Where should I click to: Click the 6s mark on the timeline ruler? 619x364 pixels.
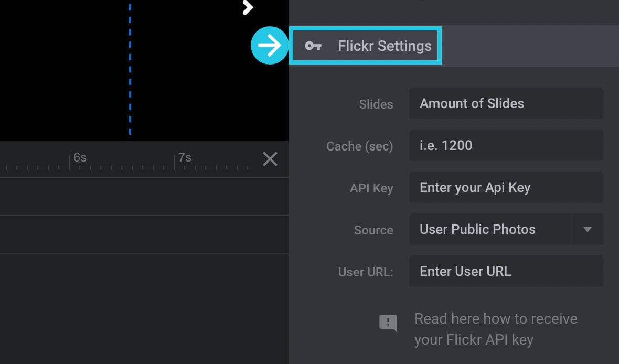(80, 157)
